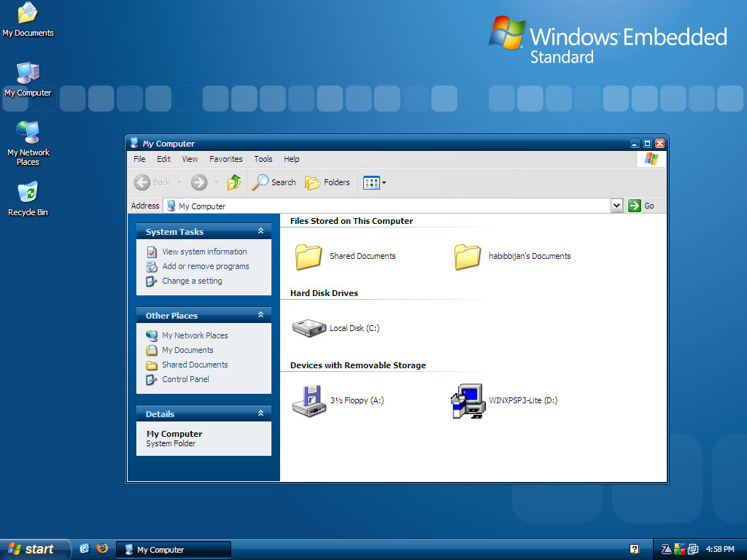Open My Network Places sidebar link
This screenshot has width=747, height=560.
pos(195,335)
